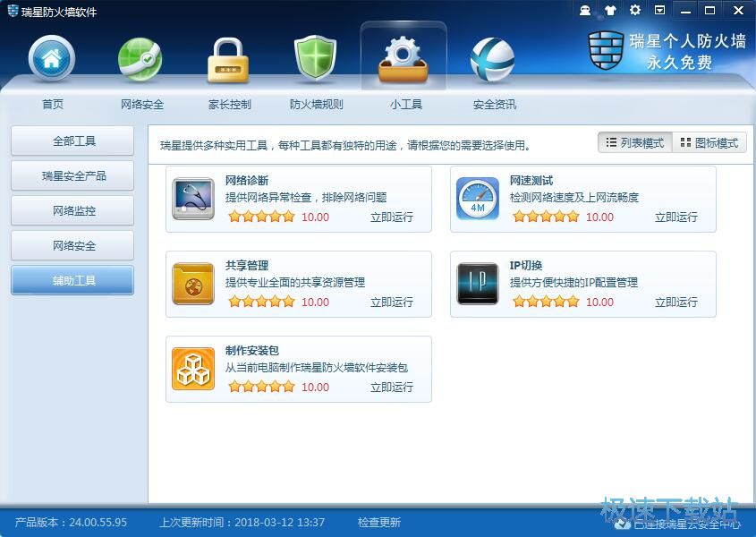Click the Rising firewall logo at top left

tap(13, 11)
